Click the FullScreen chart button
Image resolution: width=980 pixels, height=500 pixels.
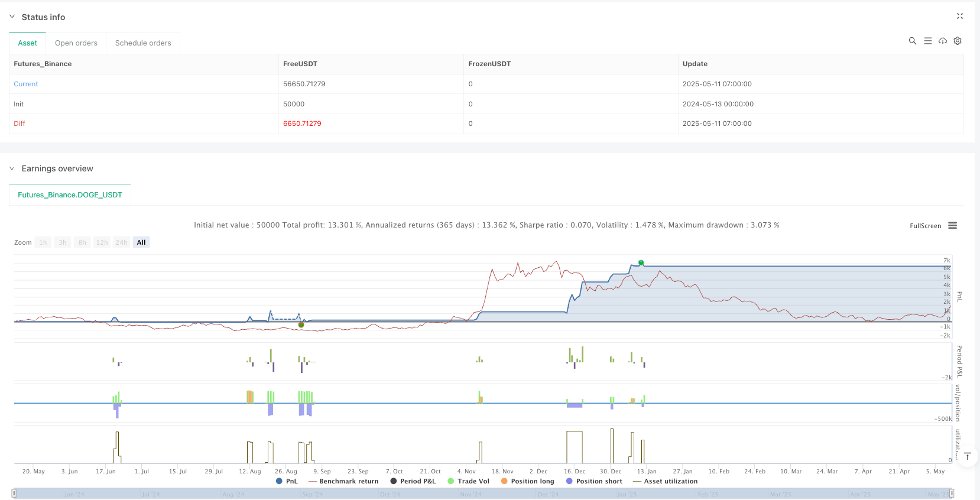[x=925, y=226]
